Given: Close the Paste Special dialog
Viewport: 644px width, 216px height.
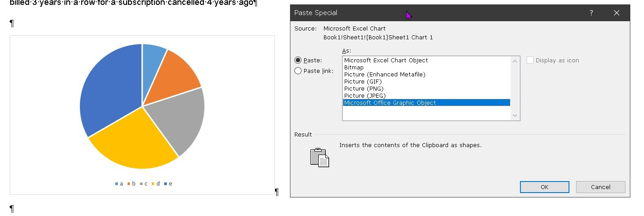Looking at the screenshot, I should (617, 13).
